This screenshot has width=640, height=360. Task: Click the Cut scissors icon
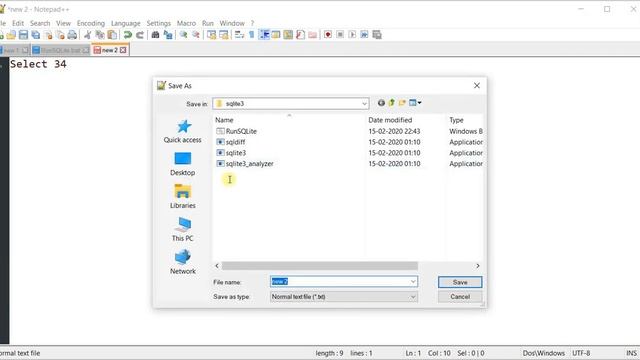click(87, 35)
